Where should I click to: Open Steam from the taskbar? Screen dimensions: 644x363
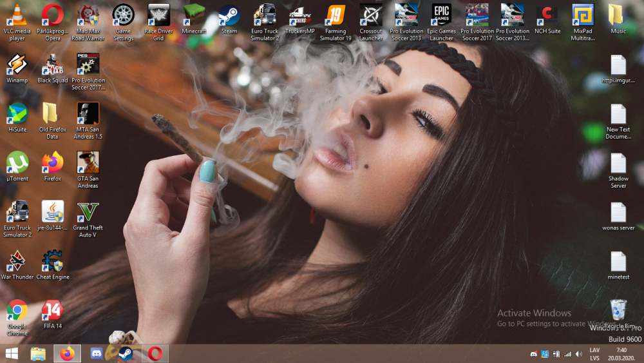pos(126,353)
